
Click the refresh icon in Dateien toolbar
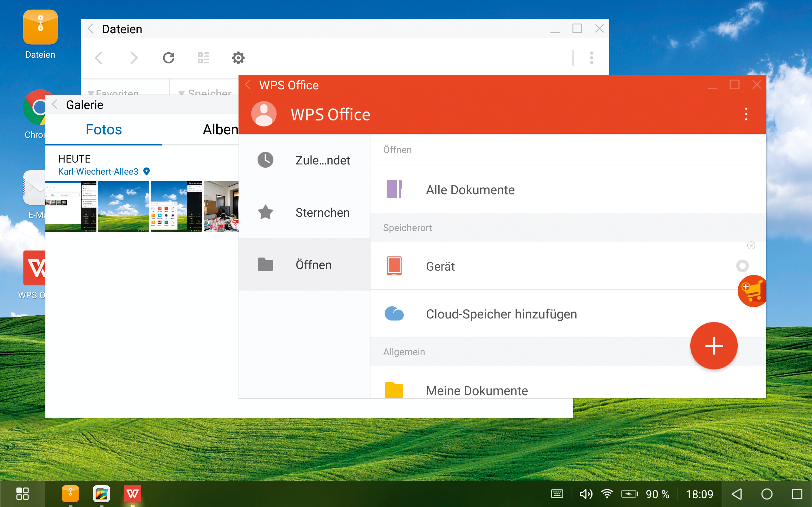point(168,58)
